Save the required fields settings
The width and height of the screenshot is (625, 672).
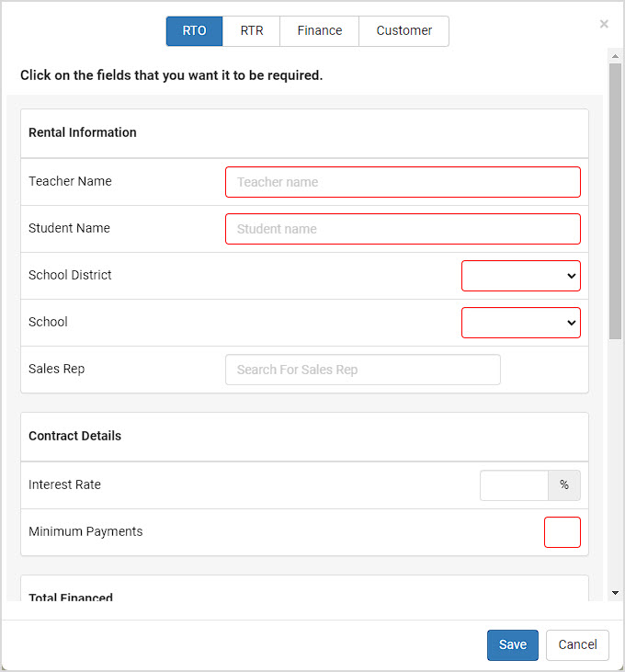click(512, 645)
